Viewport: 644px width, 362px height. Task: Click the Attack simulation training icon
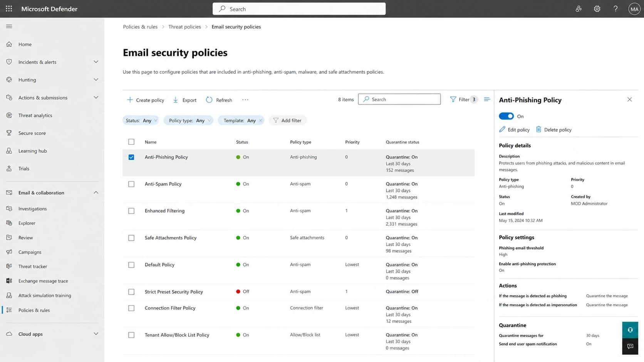[x=9, y=295]
